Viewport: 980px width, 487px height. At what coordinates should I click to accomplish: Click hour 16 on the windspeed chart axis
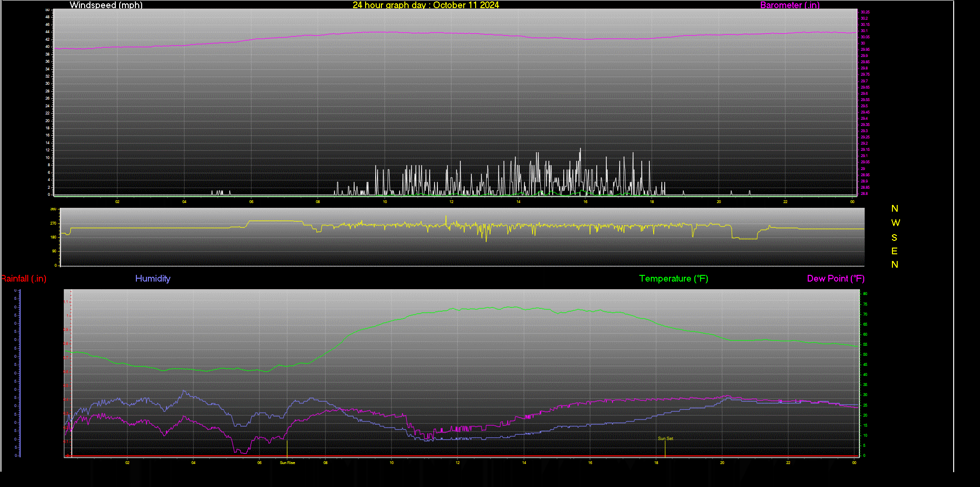click(585, 202)
